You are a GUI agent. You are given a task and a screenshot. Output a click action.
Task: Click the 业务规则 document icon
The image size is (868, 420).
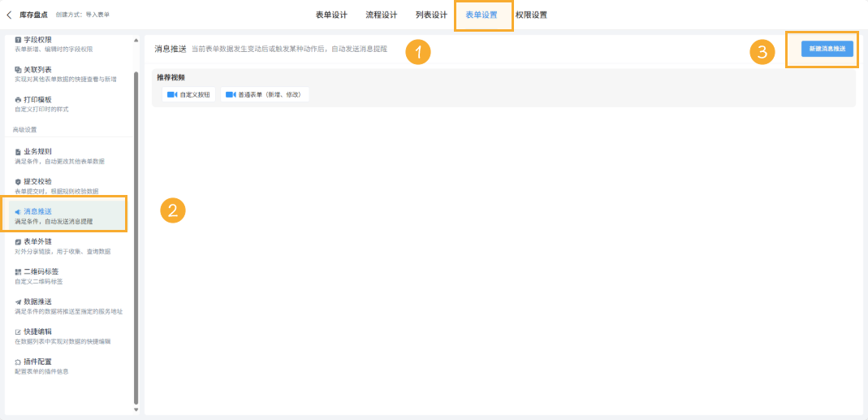click(18, 152)
